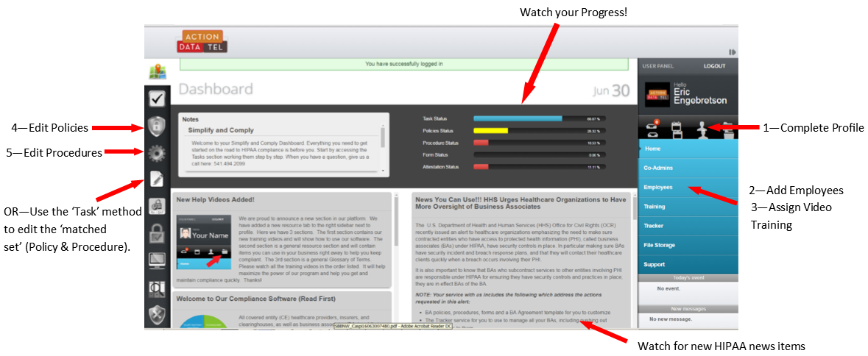The image size is (868, 356).
Task: Open the Co-Admins menu item
Action: click(688, 168)
